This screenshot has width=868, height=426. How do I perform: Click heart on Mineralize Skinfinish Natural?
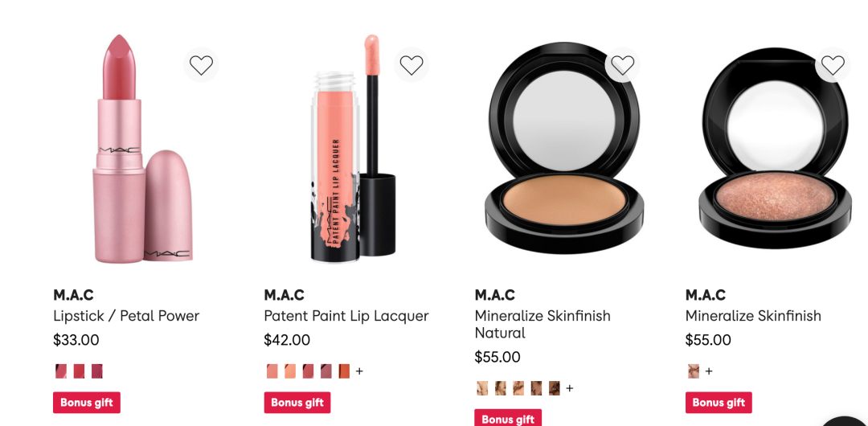pyautogui.click(x=622, y=65)
